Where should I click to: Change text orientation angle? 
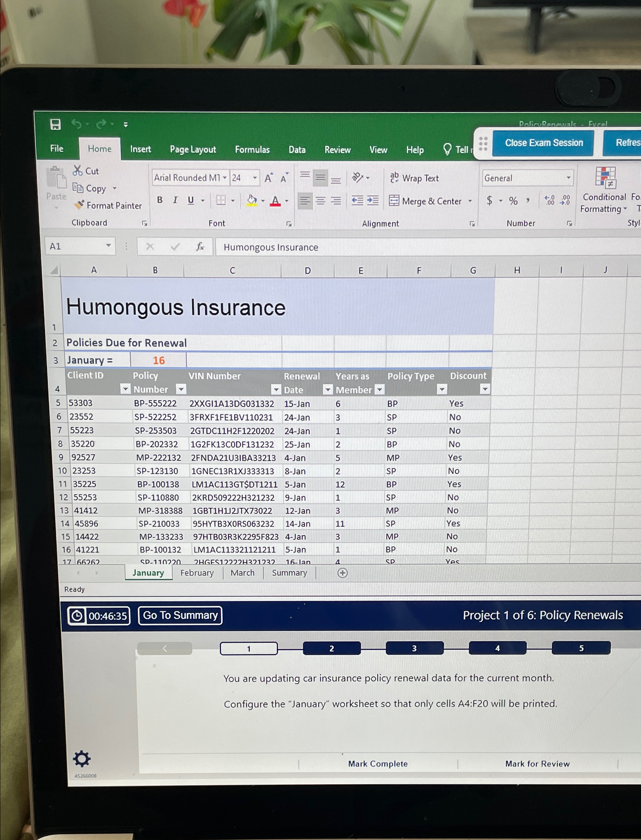pyautogui.click(x=358, y=177)
